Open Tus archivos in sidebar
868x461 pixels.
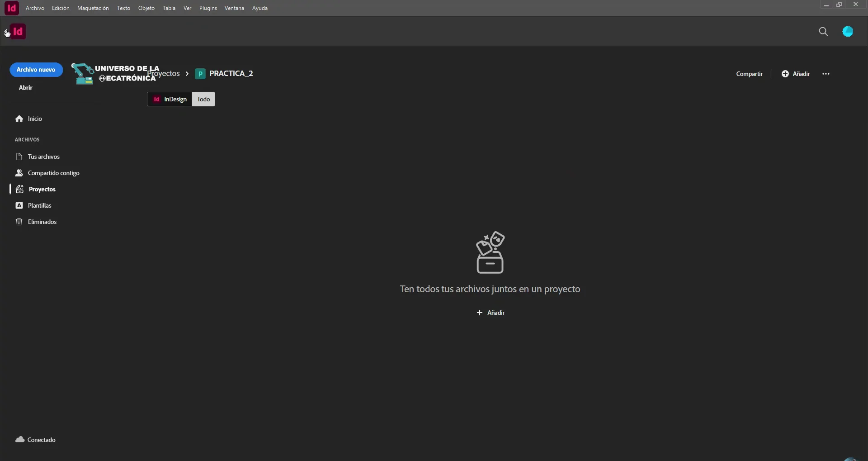[43, 157]
